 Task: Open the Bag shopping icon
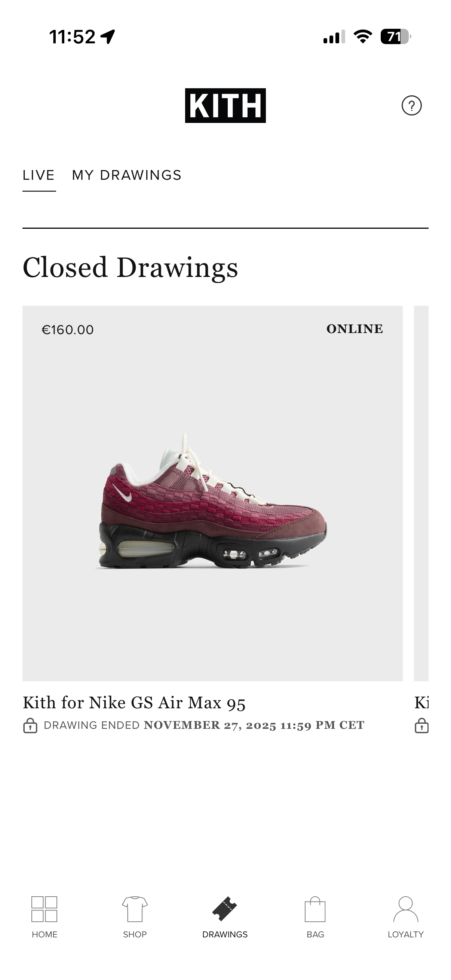click(x=315, y=909)
